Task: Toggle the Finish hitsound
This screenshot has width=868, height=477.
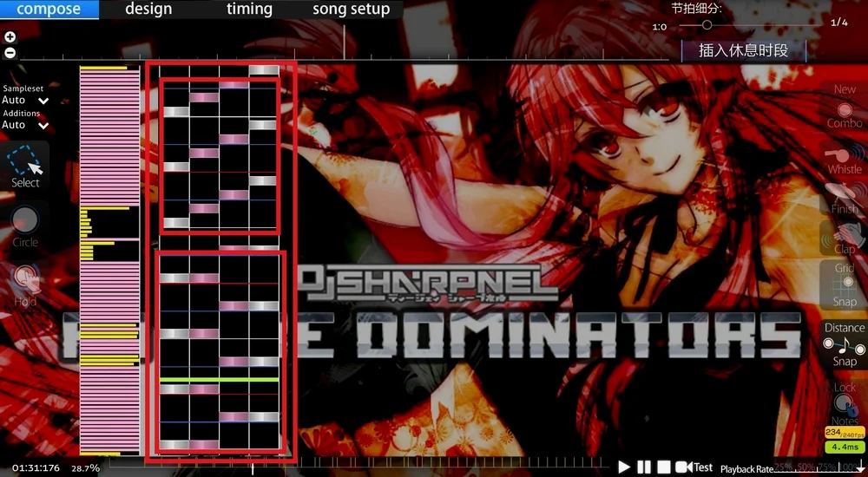Action: click(x=845, y=198)
